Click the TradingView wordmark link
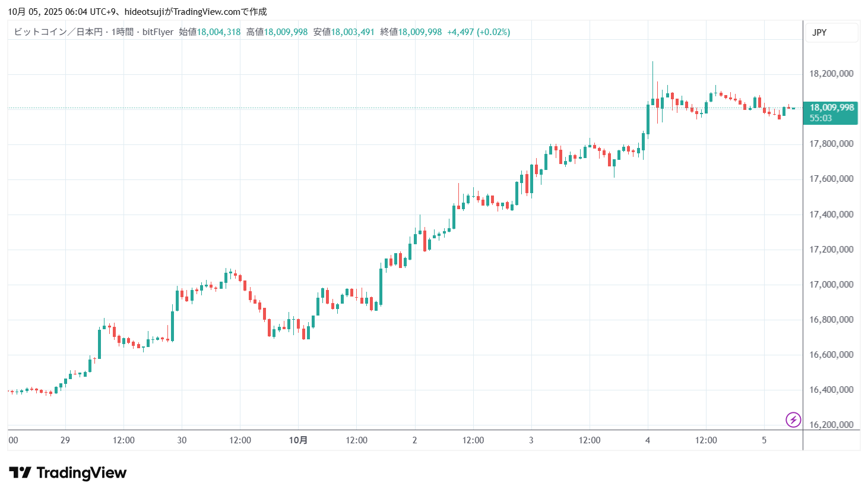 click(x=81, y=473)
